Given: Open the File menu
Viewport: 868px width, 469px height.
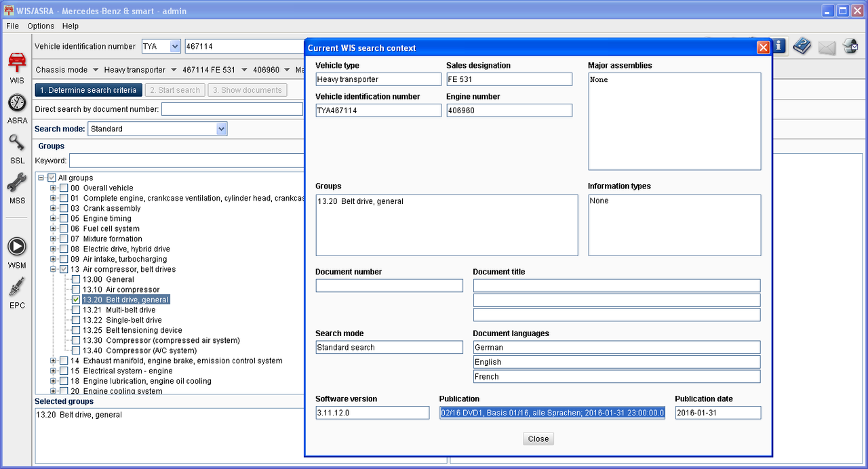Looking at the screenshot, I should pyautogui.click(x=12, y=26).
